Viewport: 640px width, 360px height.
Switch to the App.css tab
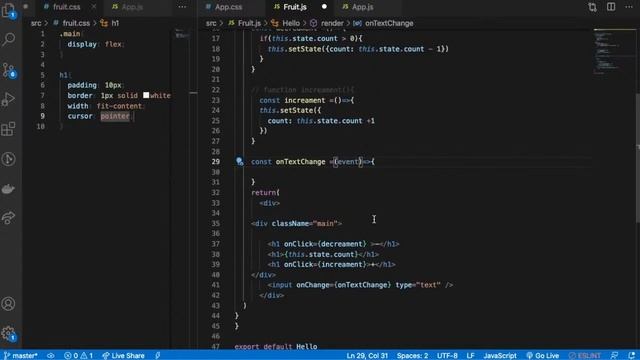(x=228, y=7)
